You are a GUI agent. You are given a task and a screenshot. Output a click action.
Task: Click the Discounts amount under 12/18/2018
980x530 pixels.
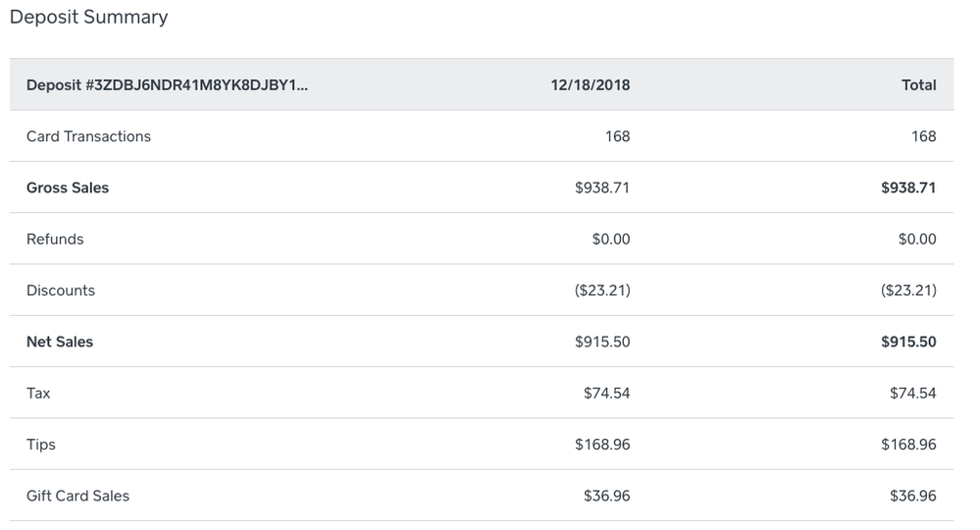(602, 291)
